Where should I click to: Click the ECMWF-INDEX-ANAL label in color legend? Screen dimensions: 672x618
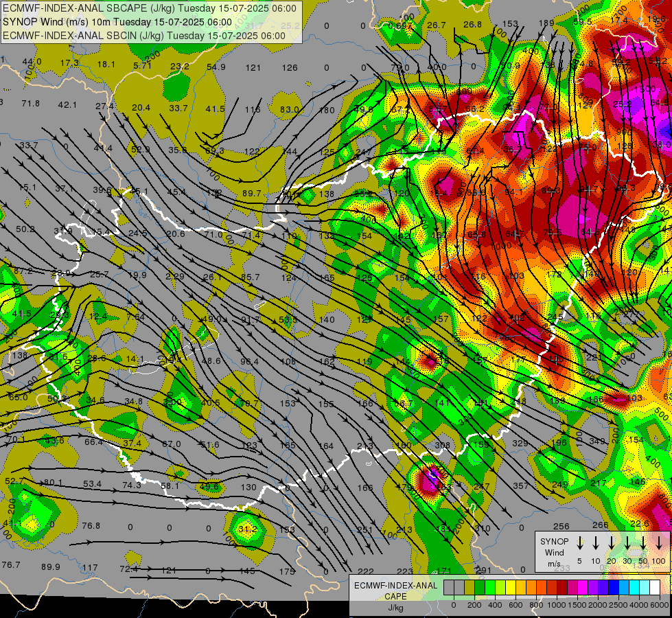[395, 586]
